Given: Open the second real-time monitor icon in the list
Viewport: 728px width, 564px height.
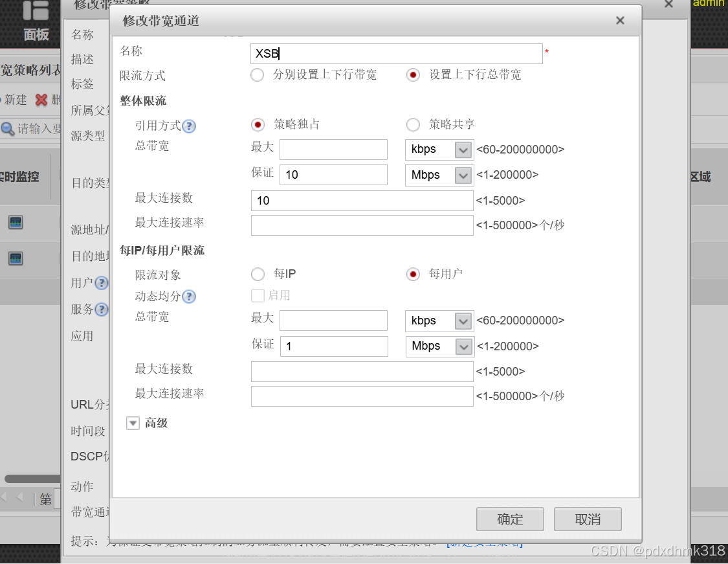Looking at the screenshot, I should [x=16, y=258].
